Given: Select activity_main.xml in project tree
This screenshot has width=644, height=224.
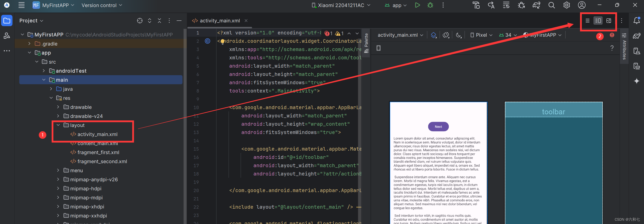Looking at the screenshot, I should pyautogui.click(x=97, y=134).
